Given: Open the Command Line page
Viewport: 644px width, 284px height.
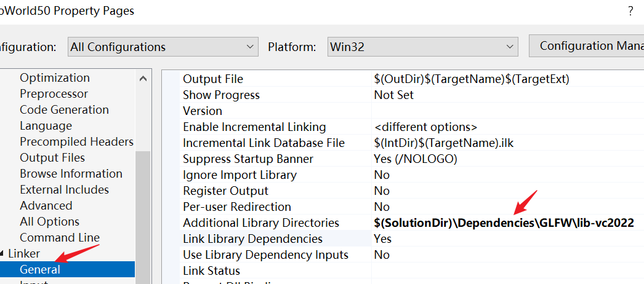Looking at the screenshot, I should tap(60, 238).
